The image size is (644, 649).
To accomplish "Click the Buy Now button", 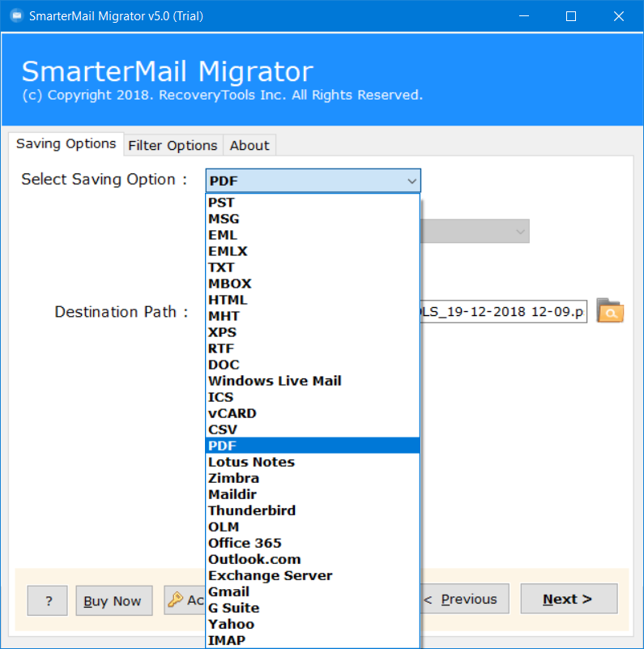I will point(114,600).
